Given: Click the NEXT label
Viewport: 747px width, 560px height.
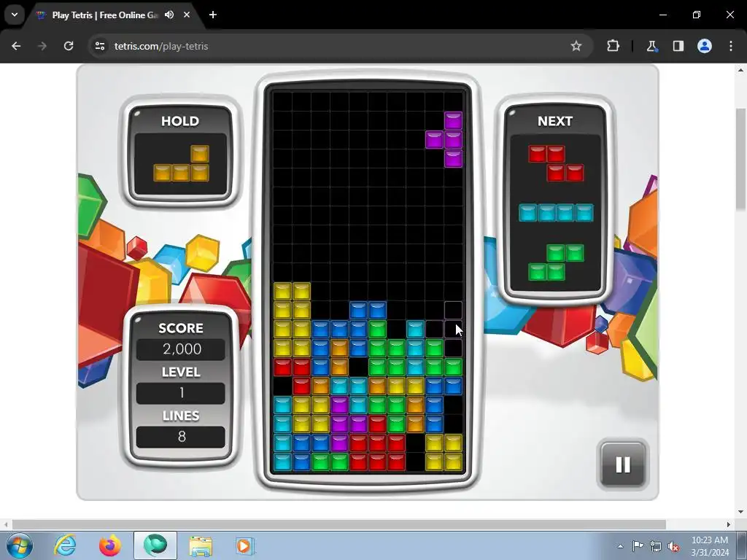Looking at the screenshot, I should click(555, 121).
